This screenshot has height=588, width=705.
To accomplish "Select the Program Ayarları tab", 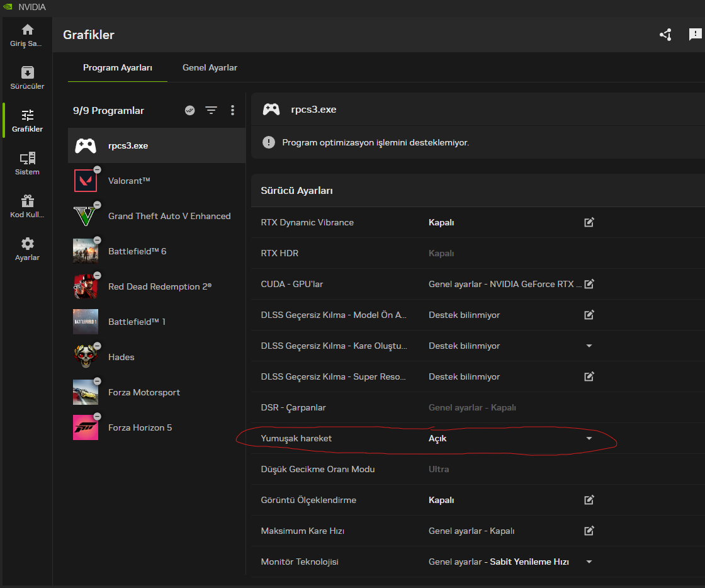I will coord(118,67).
